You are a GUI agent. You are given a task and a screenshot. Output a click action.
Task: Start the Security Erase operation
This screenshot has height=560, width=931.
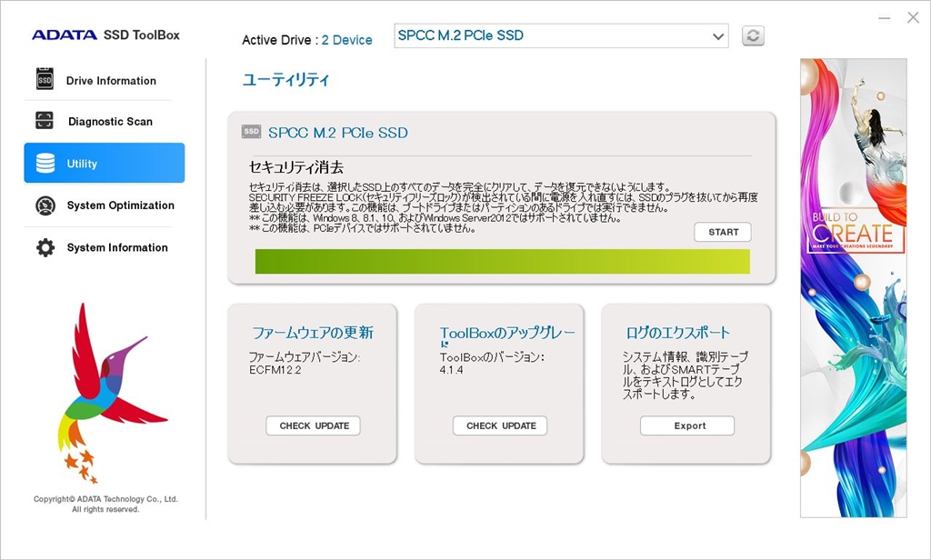[x=722, y=232]
